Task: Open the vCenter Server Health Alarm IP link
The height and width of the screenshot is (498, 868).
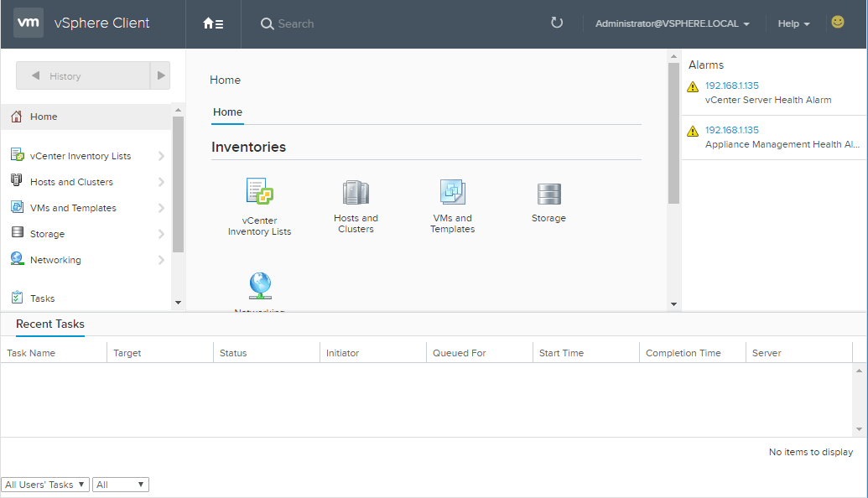Action: point(731,86)
